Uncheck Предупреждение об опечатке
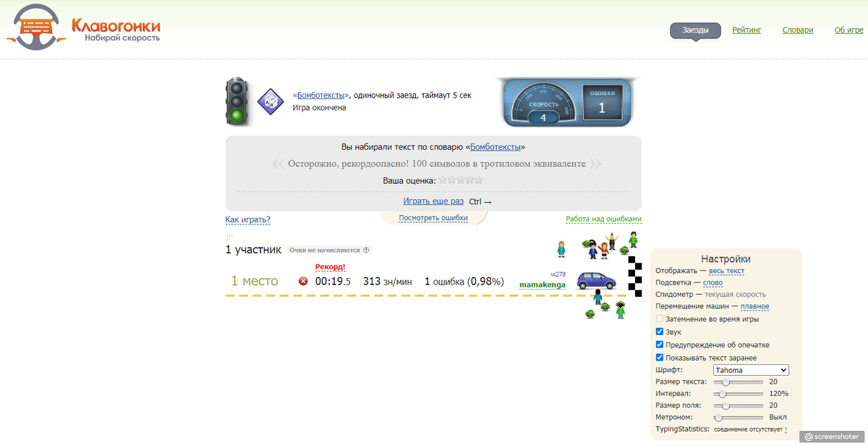This screenshot has height=446, width=868. tap(659, 345)
